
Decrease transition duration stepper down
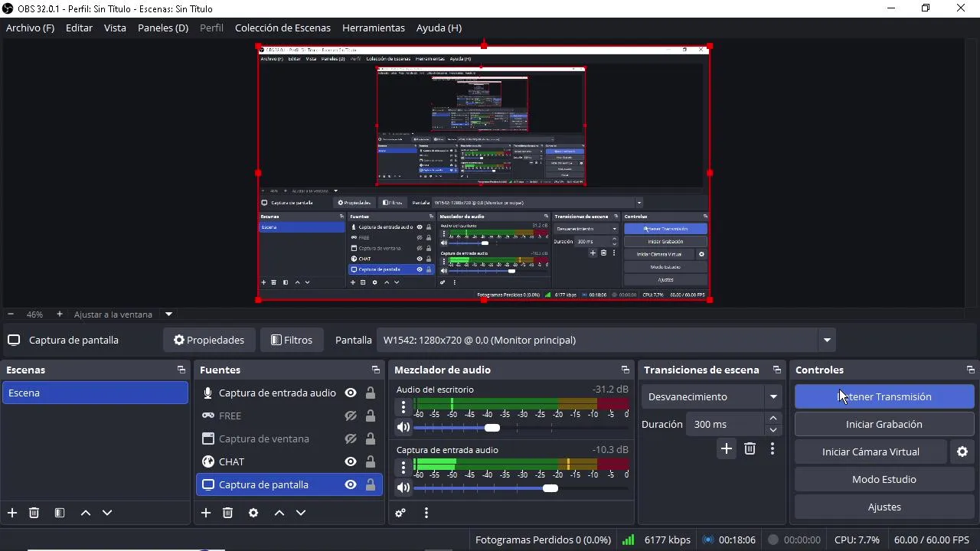point(773,430)
